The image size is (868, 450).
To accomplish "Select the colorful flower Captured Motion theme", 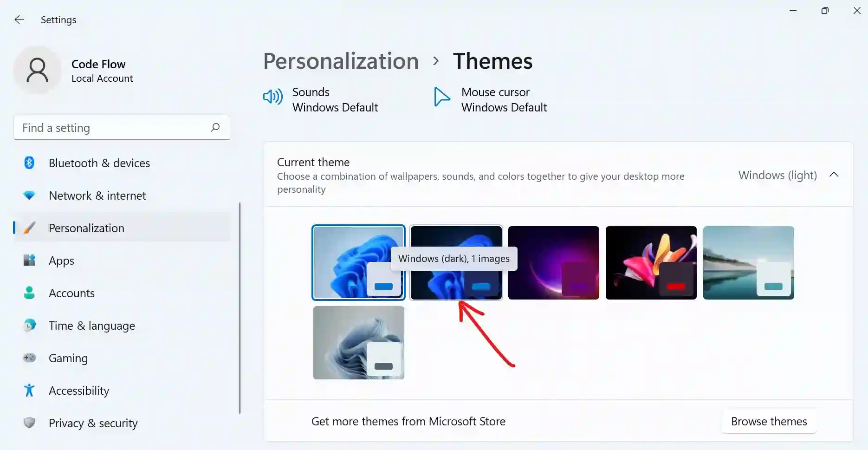I will coord(651,262).
